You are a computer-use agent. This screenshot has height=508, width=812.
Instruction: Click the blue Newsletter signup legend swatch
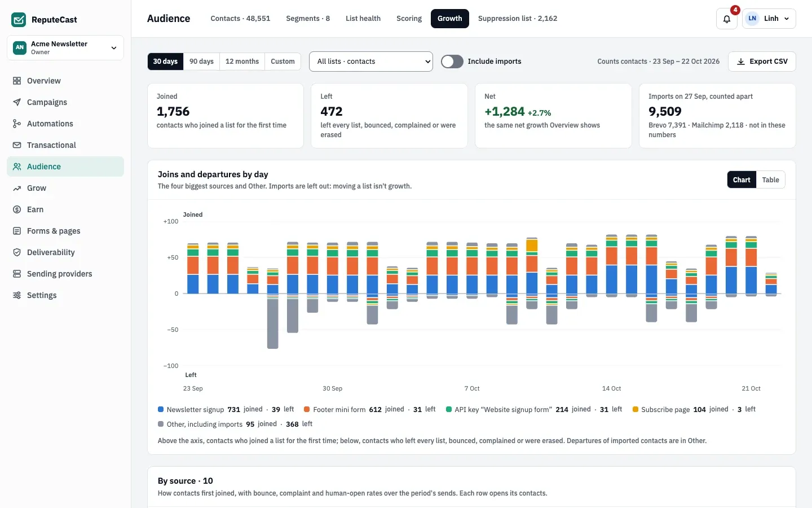point(161,409)
